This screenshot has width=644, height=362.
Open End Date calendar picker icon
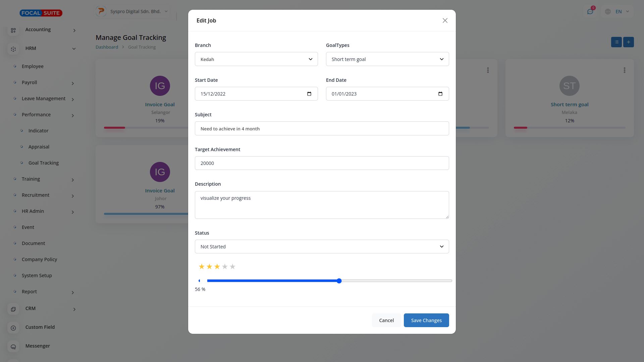[x=440, y=94]
